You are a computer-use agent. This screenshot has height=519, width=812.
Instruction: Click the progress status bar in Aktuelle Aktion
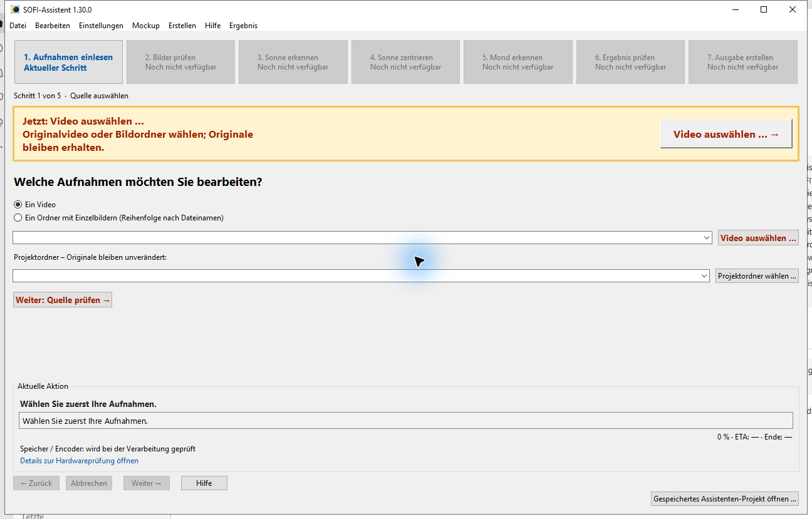(x=406, y=421)
